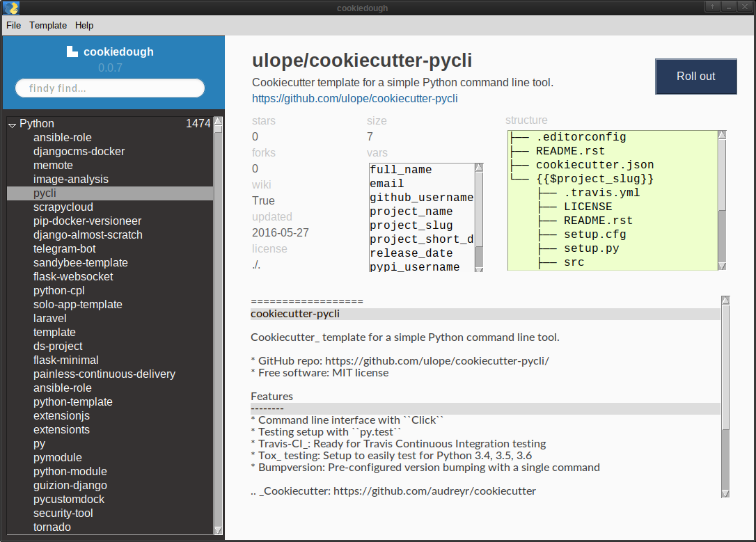Image resolution: width=756 pixels, height=542 pixels.
Task: Select the sandybee-template entry
Action: [x=81, y=263]
